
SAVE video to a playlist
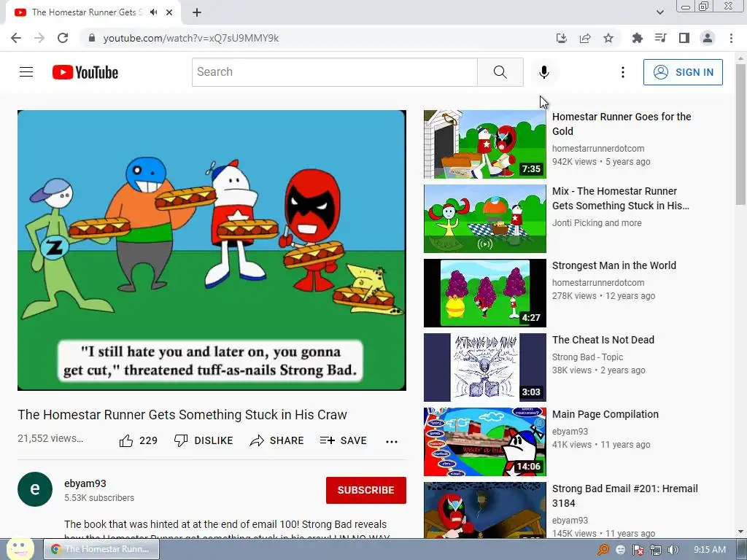coord(344,440)
